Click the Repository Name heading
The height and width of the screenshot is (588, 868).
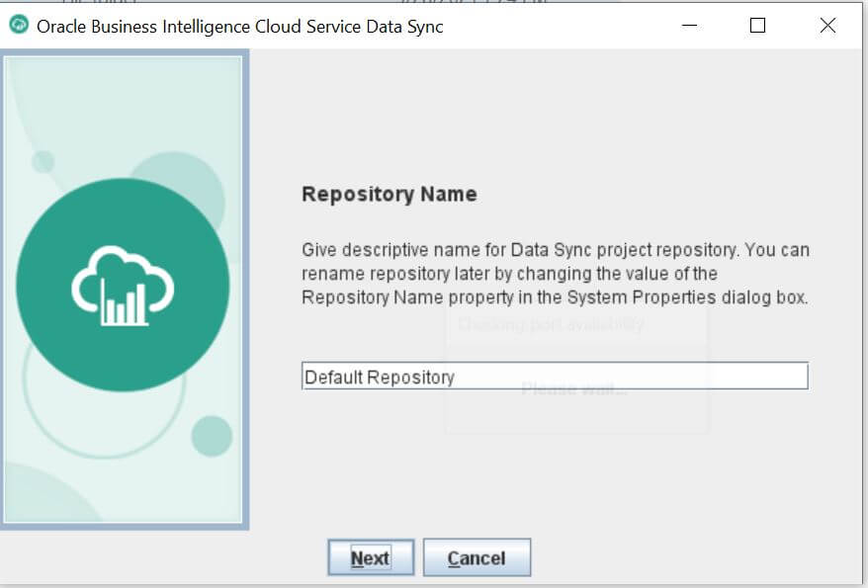(x=390, y=194)
